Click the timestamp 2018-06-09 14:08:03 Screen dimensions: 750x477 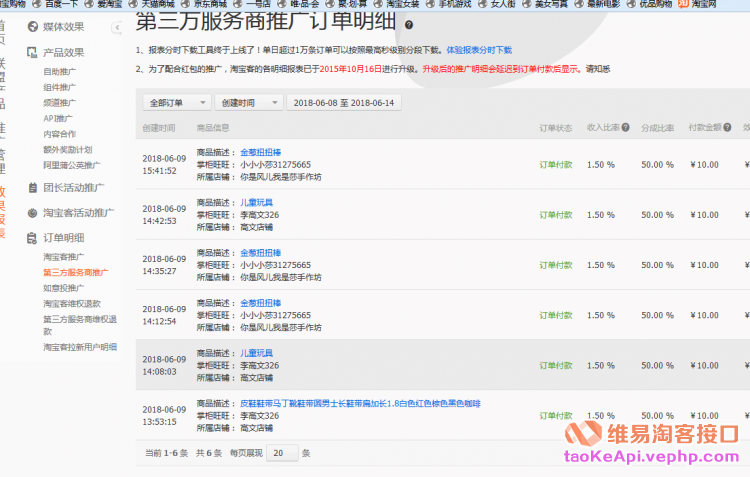point(164,366)
